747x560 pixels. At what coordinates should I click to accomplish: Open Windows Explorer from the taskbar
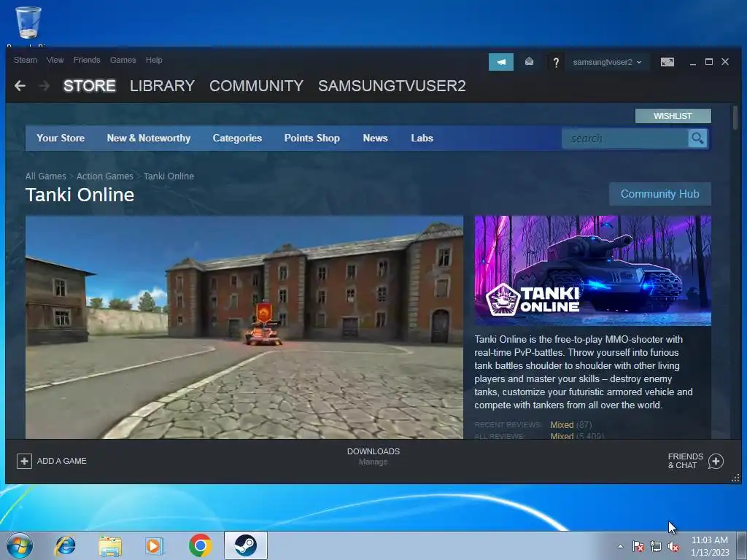click(x=110, y=545)
